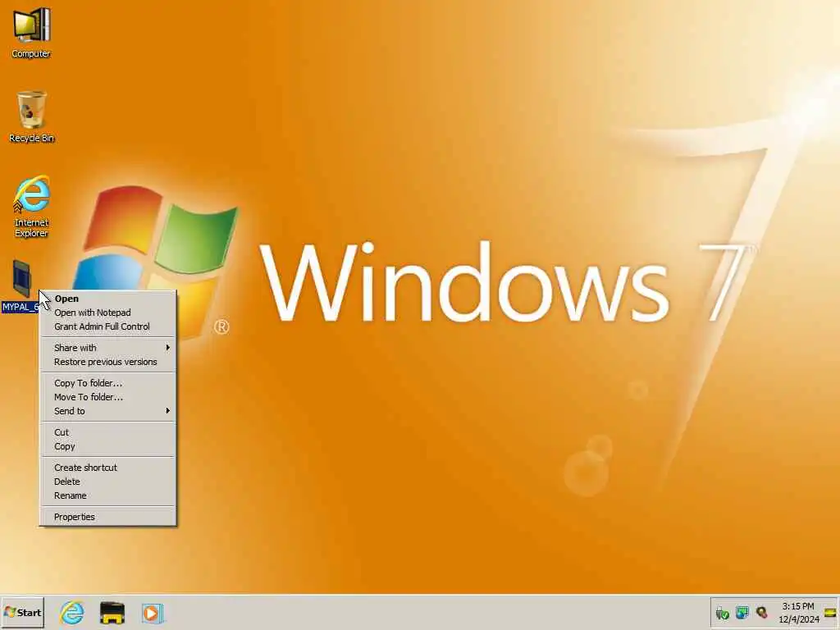
Task: Select Move To folder...
Action: coord(108,397)
